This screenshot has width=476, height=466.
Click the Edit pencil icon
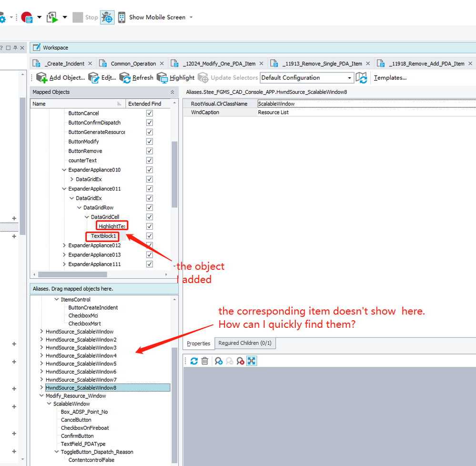pyautogui.click(x=93, y=78)
